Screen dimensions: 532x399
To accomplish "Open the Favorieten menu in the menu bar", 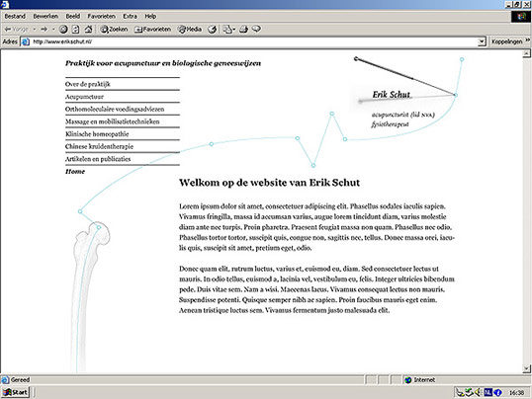I will [x=101, y=16].
